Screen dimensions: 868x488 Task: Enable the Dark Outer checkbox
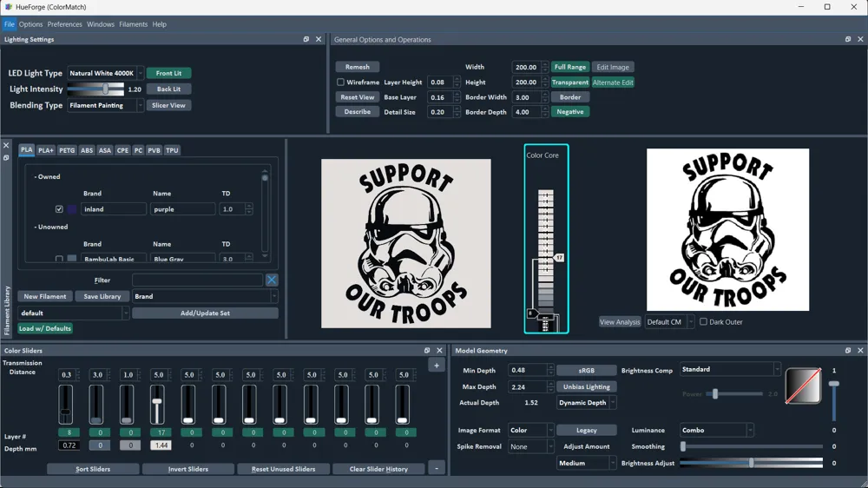(x=704, y=322)
